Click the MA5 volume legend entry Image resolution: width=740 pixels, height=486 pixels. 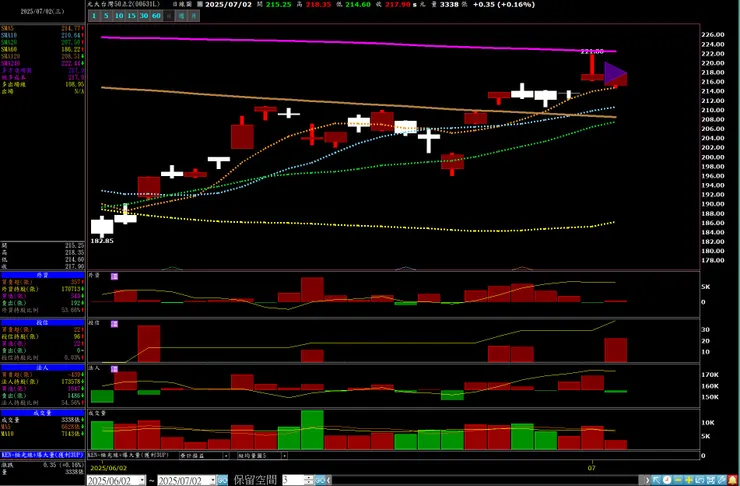42,427
